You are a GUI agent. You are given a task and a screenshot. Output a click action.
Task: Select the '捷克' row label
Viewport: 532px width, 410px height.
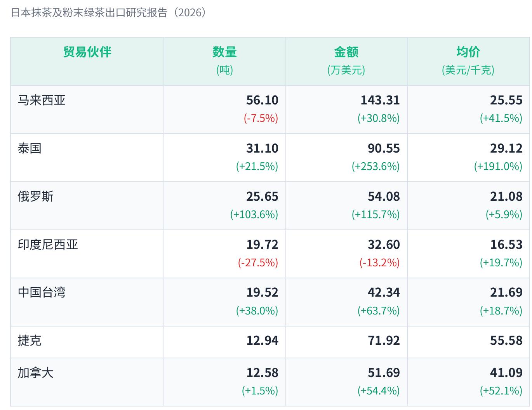(x=30, y=341)
